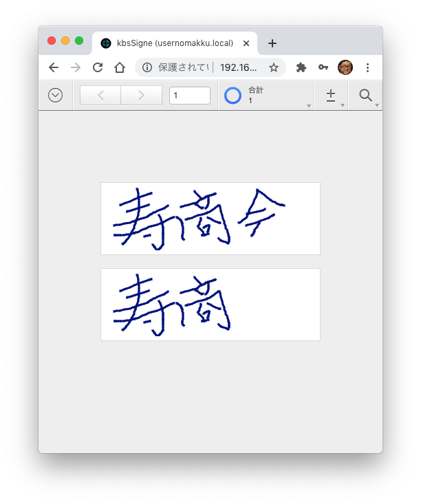Open the plus/minus add-delete record menu

(331, 96)
